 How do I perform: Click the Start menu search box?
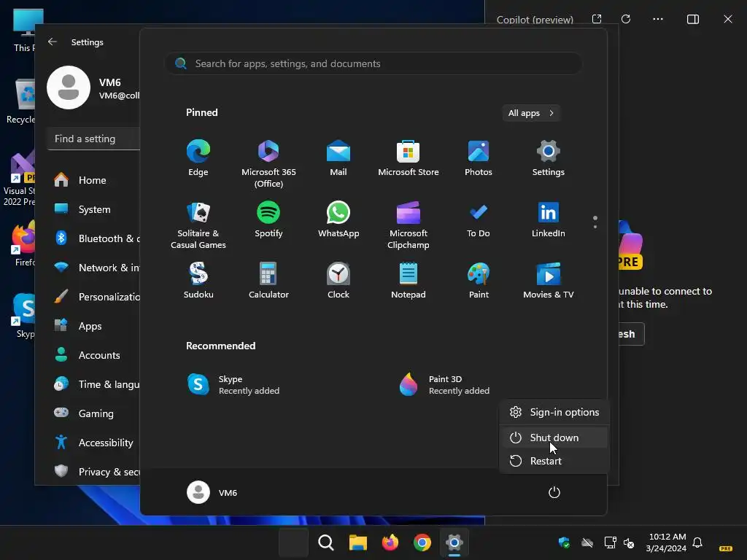(373, 63)
